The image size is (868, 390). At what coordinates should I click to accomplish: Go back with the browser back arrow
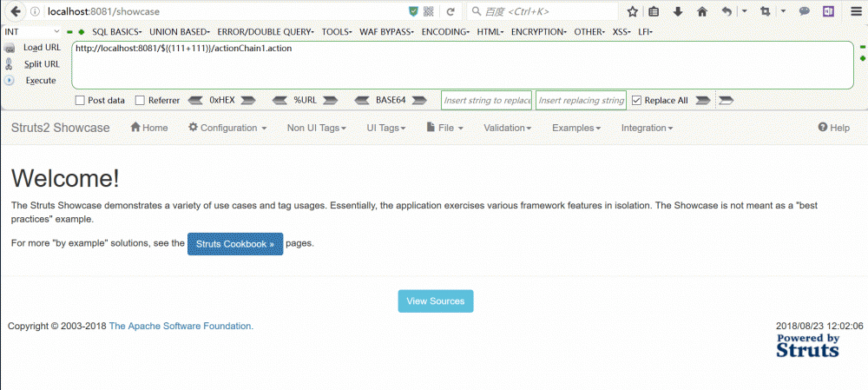16,11
